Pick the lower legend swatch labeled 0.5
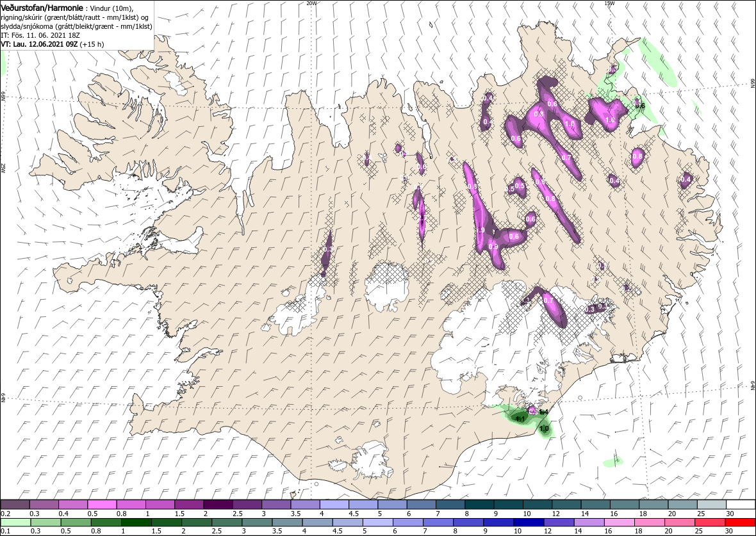 click(x=76, y=523)
